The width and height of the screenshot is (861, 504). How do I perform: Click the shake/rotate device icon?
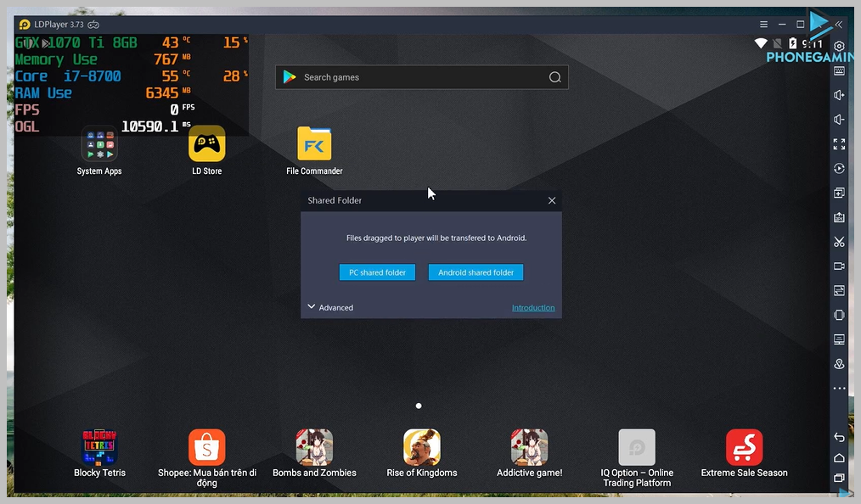(839, 315)
